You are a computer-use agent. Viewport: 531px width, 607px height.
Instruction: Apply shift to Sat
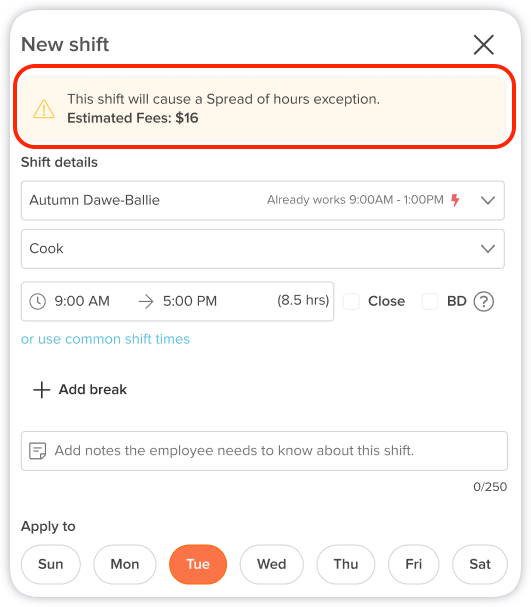click(480, 564)
